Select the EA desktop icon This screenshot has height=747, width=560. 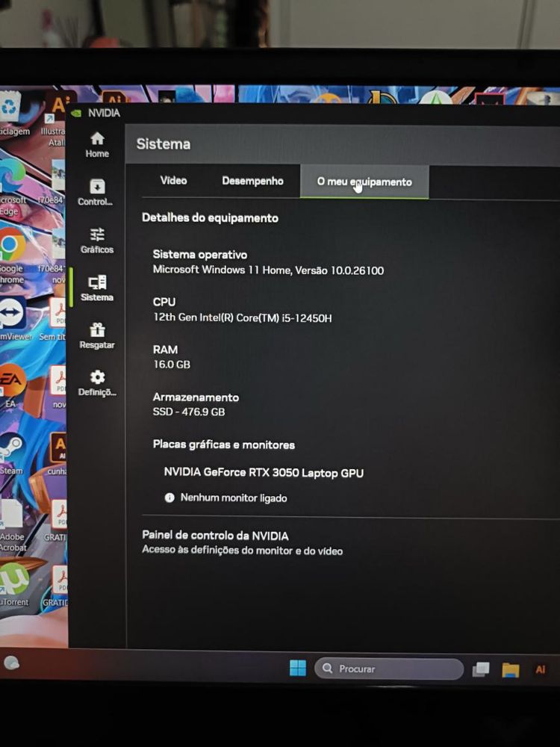pyautogui.click(x=11, y=386)
